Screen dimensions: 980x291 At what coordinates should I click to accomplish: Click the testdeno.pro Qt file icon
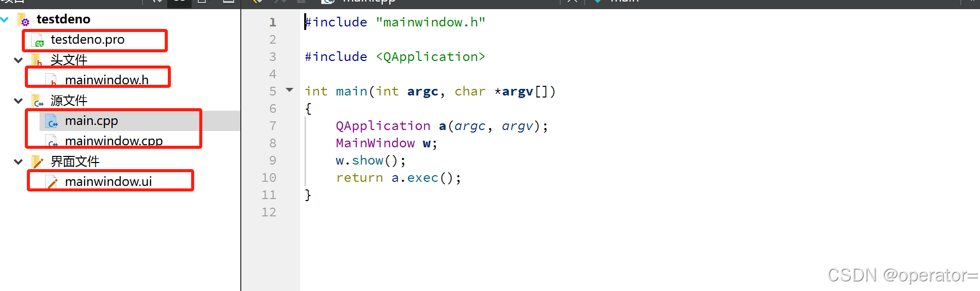pos(38,40)
